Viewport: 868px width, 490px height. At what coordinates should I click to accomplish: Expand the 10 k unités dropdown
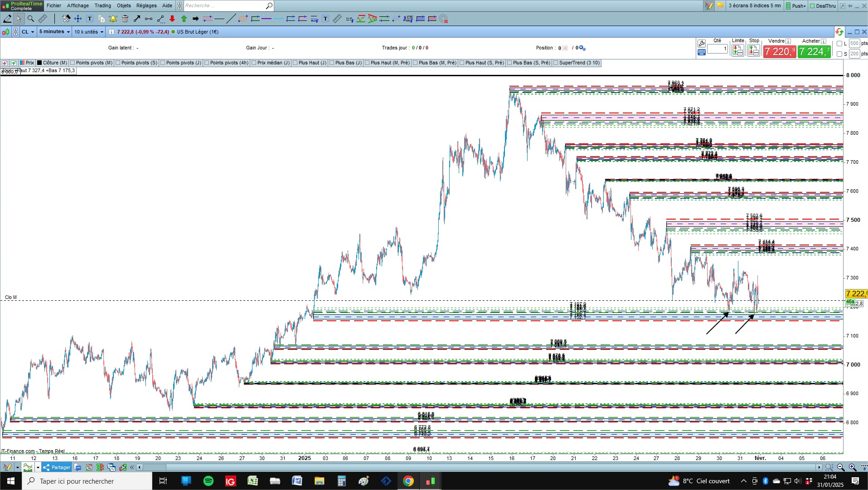coord(89,32)
